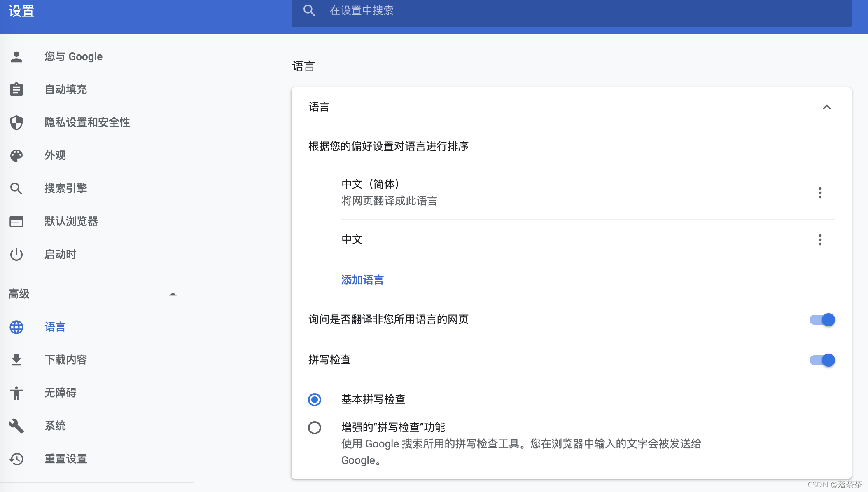Viewport: 868px width, 492px height.
Task: Click the history icon for 重置设置
Action: (x=16, y=459)
